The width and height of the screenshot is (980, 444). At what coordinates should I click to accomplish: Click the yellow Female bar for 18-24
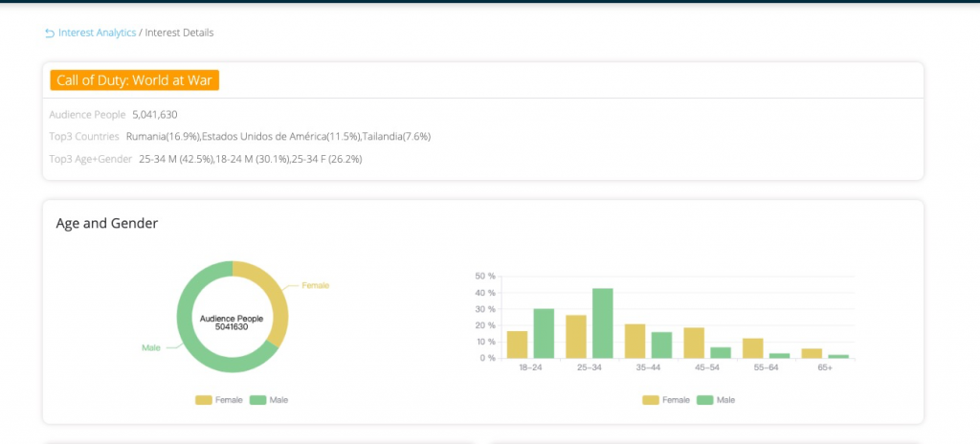click(x=518, y=344)
